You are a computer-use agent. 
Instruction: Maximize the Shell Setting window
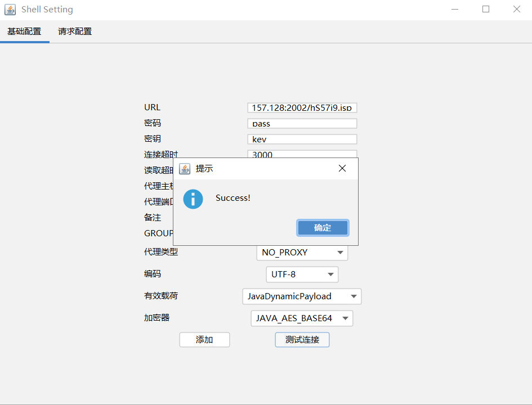486,10
